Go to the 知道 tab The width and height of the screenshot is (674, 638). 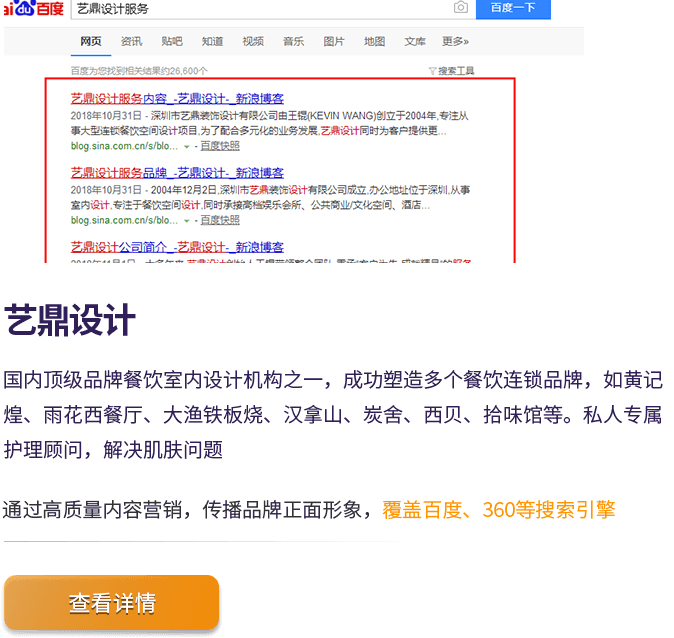(212, 42)
